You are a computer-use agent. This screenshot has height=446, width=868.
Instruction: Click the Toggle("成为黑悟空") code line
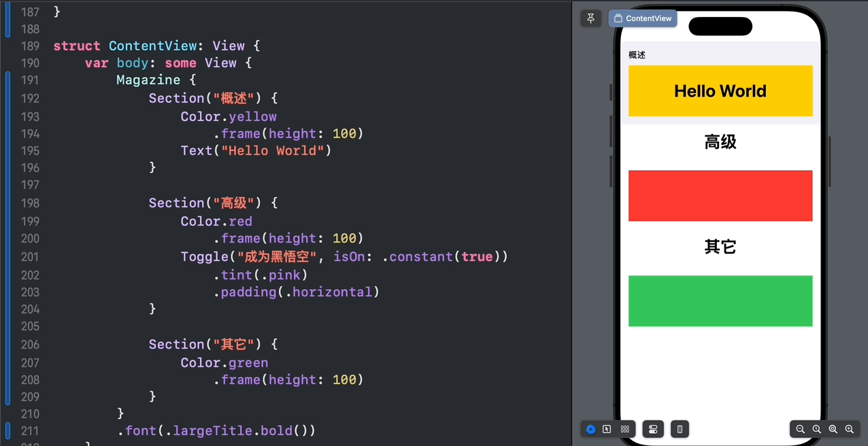344,257
